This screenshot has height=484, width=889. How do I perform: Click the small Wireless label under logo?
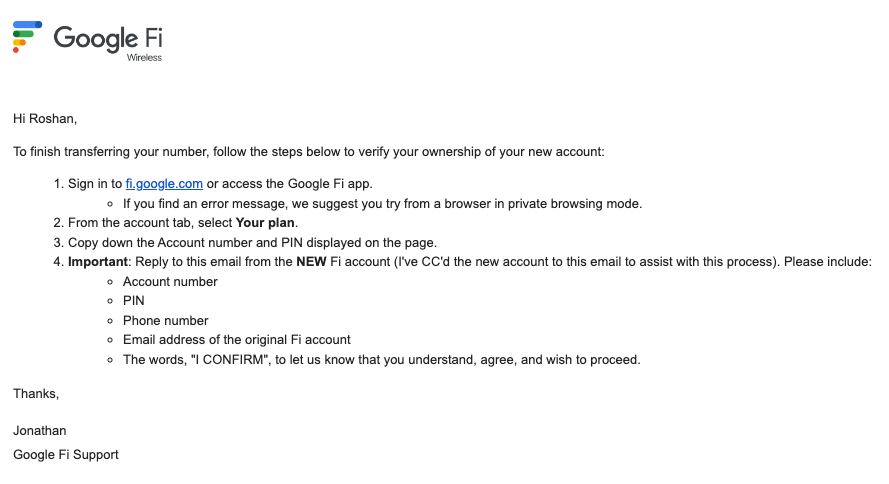(144, 58)
